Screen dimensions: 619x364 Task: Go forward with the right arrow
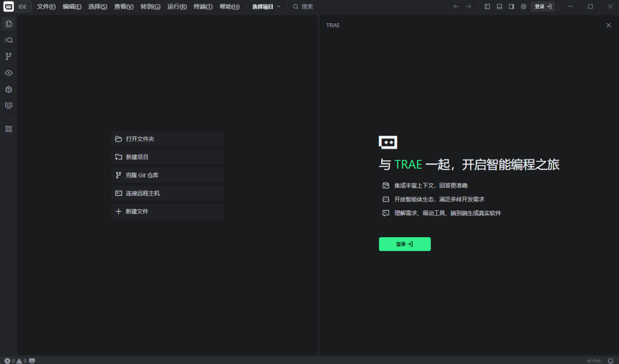[x=468, y=7]
